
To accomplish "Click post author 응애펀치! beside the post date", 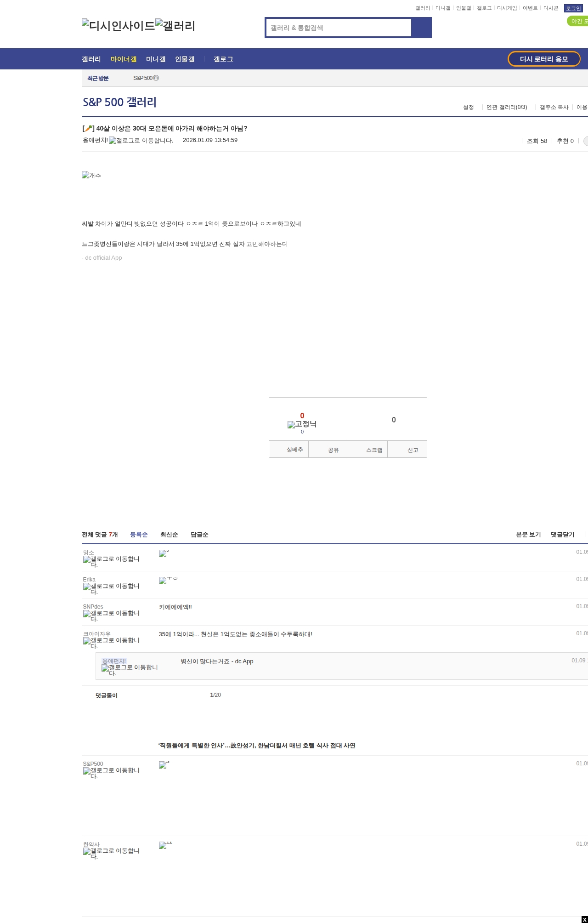I will click(x=96, y=140).
